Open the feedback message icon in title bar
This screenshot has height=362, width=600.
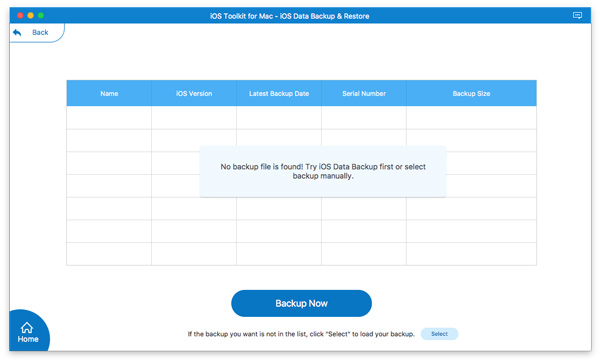[x=577, y=15]
